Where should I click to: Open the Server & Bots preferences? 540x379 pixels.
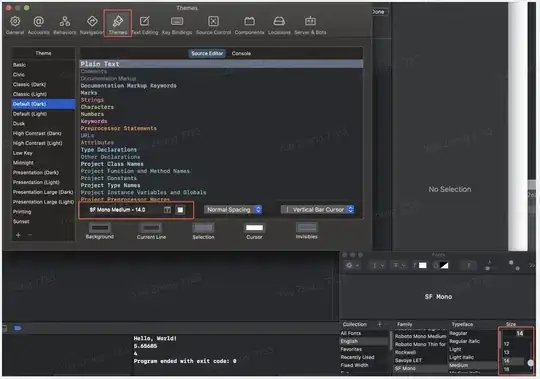[x=310, y=25]
